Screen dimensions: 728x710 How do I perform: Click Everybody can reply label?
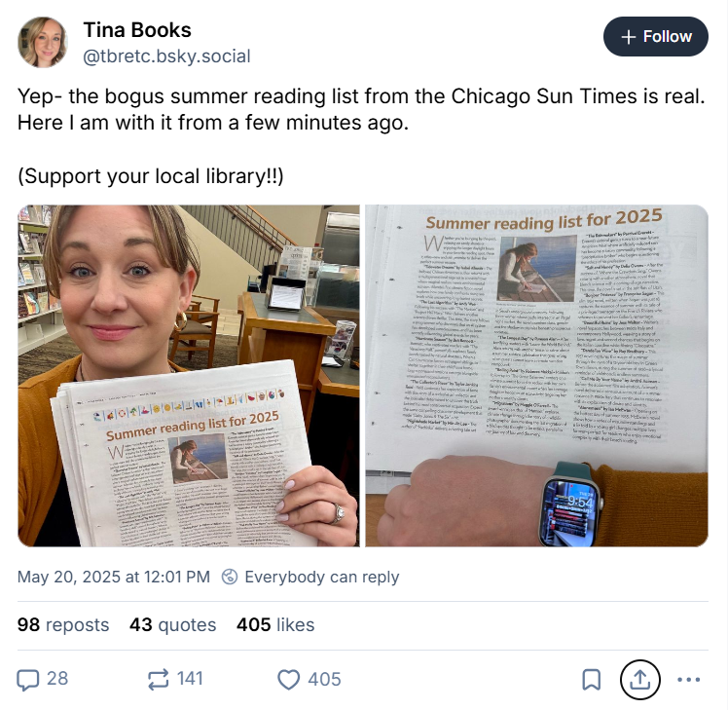pyautogui.click(x=322, y=577)
